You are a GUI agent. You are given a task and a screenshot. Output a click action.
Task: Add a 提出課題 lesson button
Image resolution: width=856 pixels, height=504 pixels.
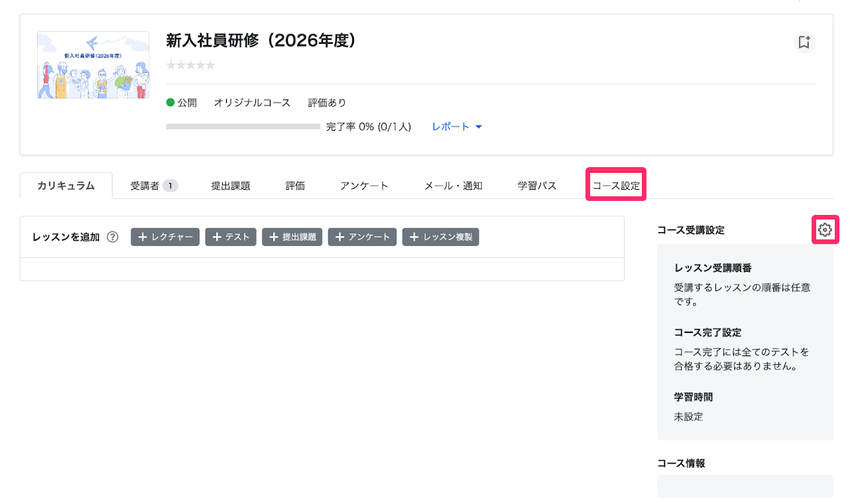click(292, 237)
